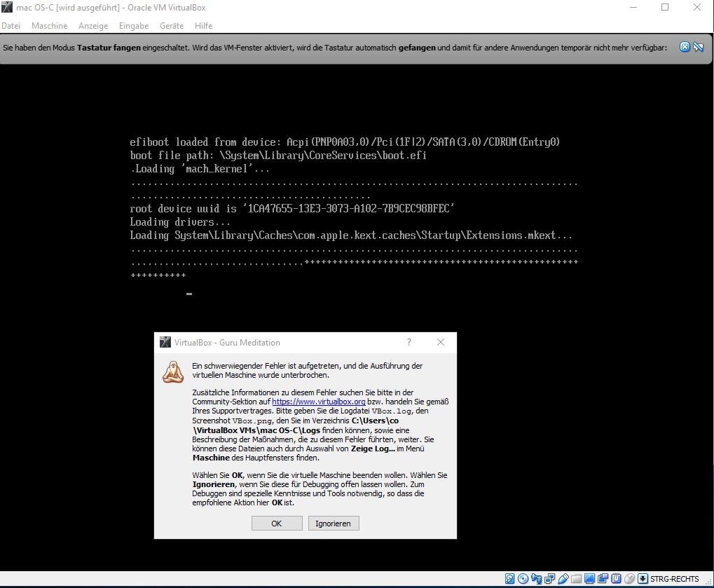Open the Geräte menu
This screenshot has height=588, width=714.
tap(172, 26)
